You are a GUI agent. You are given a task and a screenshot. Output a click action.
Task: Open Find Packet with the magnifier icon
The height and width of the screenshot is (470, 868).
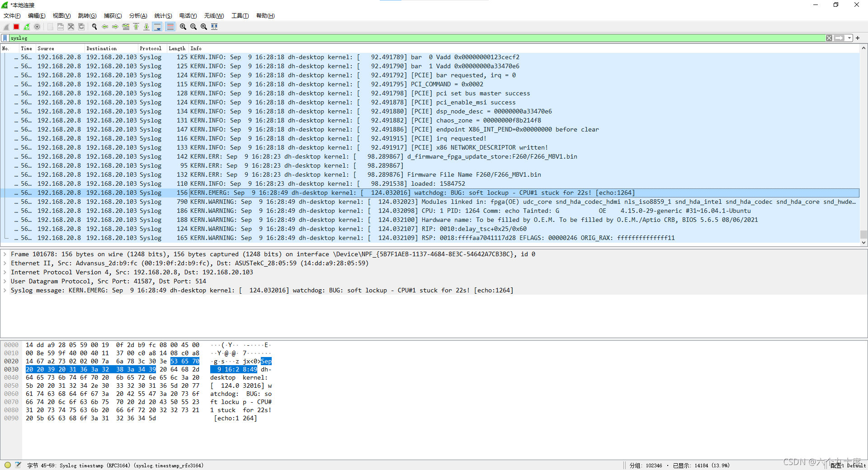(94, 27)
